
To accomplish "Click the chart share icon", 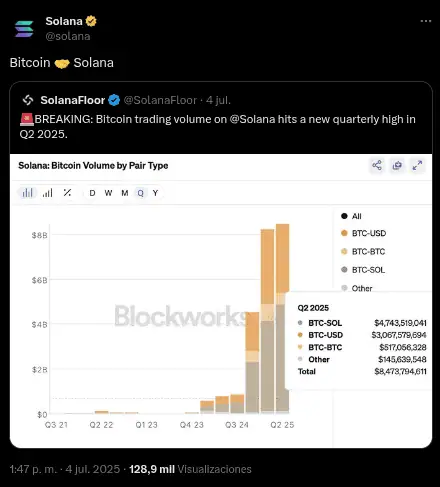I will 377,165.
